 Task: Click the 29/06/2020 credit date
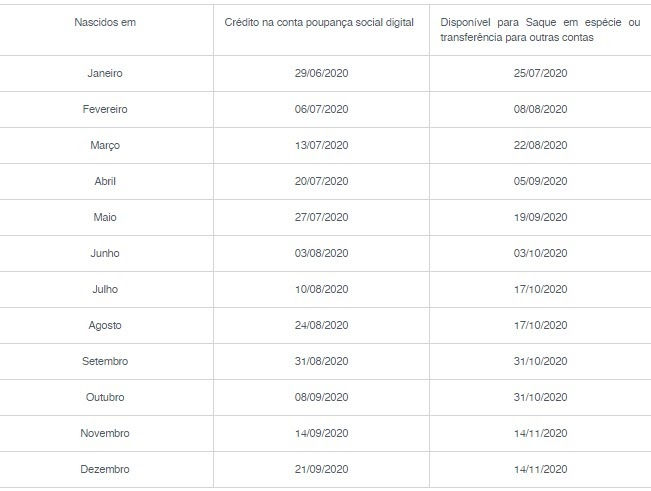321,73
